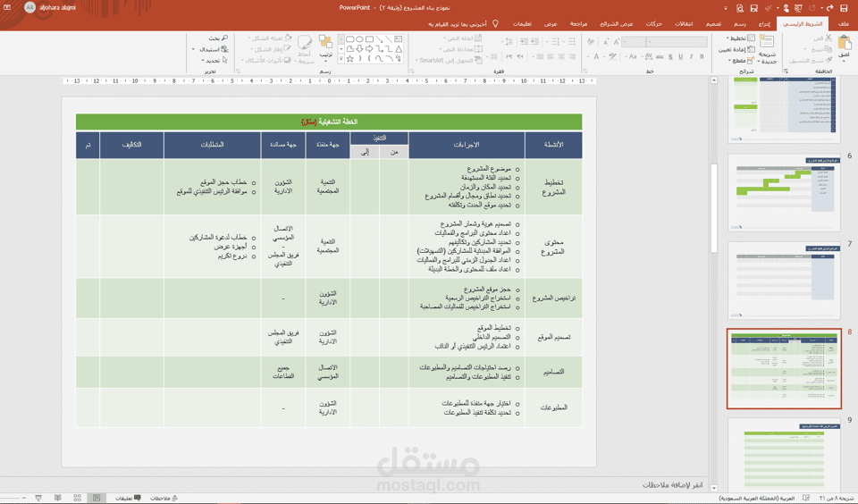
Task: Expand the shapes gallery more arrow
Action: [x=341, y=59]
